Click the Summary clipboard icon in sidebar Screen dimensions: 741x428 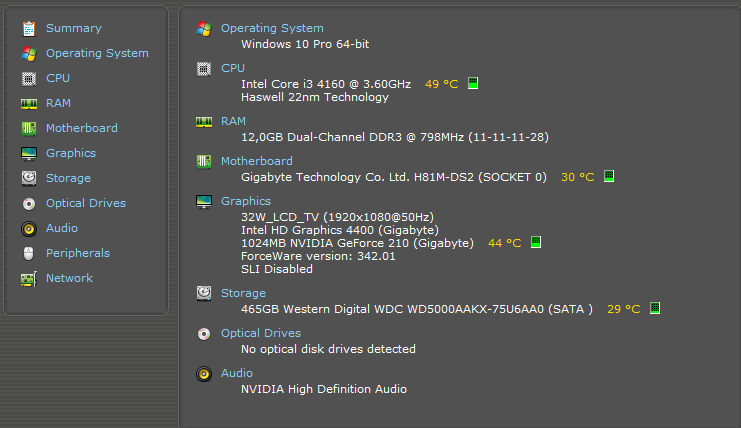[x=28, y=28]
